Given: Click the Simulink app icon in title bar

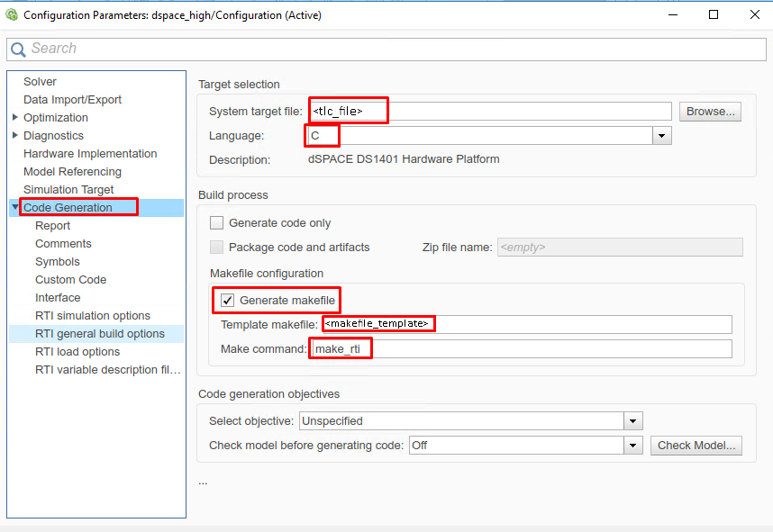Looking at the screenshot, I should 12,14.
